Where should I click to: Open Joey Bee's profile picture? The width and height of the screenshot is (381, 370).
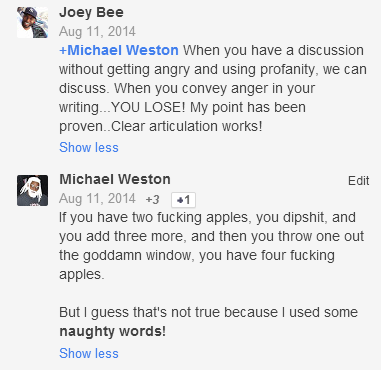tap(32, 22)
